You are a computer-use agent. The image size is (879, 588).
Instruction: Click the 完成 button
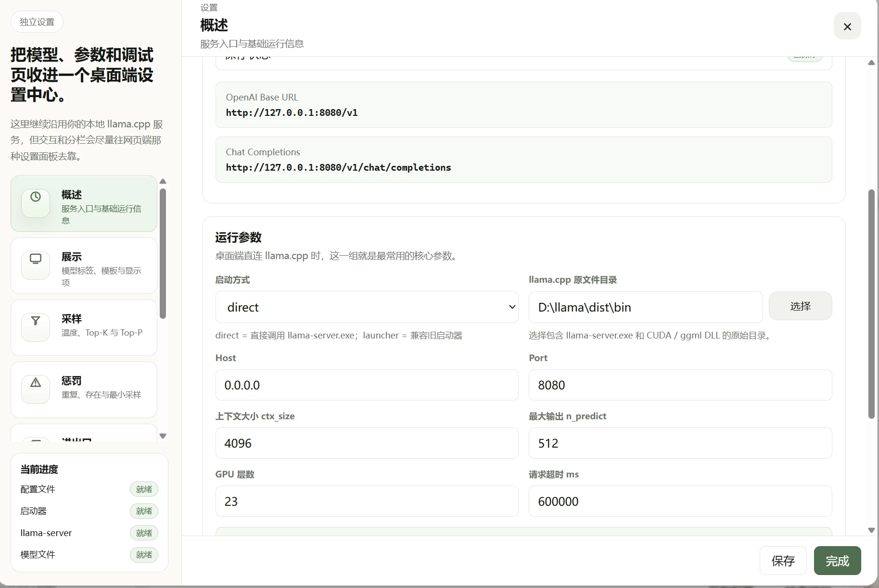(837, 561)
